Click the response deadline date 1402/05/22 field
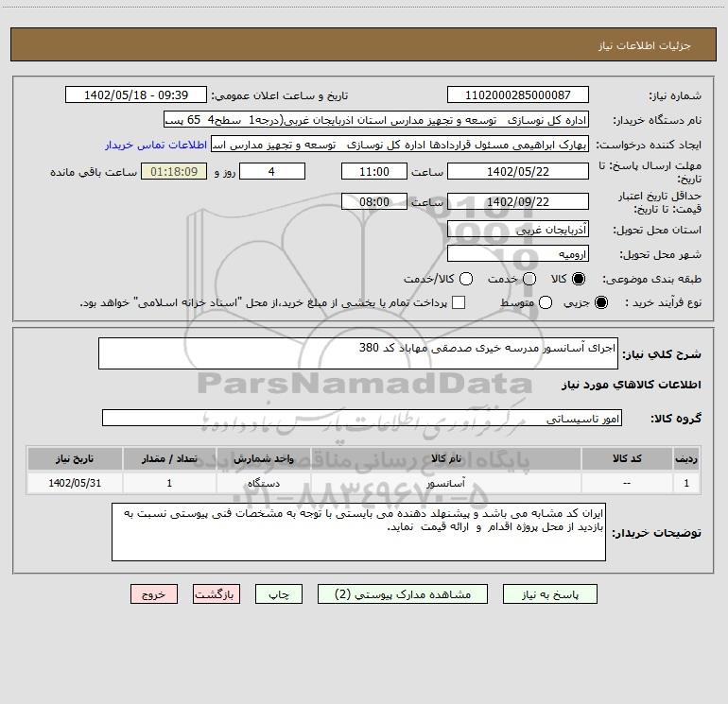Image resolution: width=728 pixels, height=704 pixels. [x=518, y=171]
